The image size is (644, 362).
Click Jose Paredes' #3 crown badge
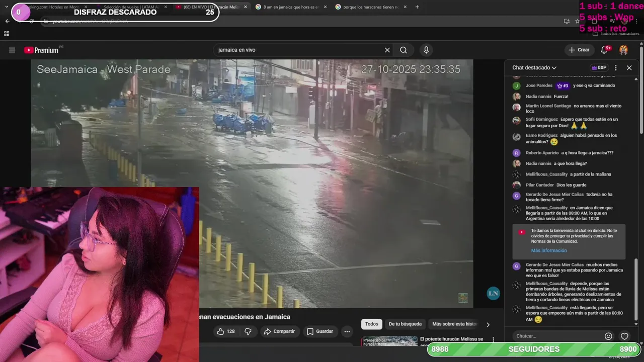click(x=563, y=85)
